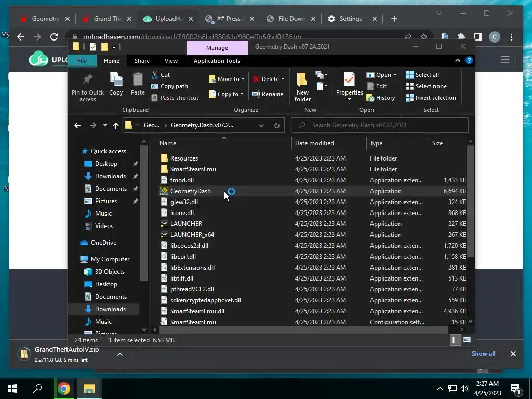The image size is (532, 399).
Task: Sort by Name column header
Action: 224,143
